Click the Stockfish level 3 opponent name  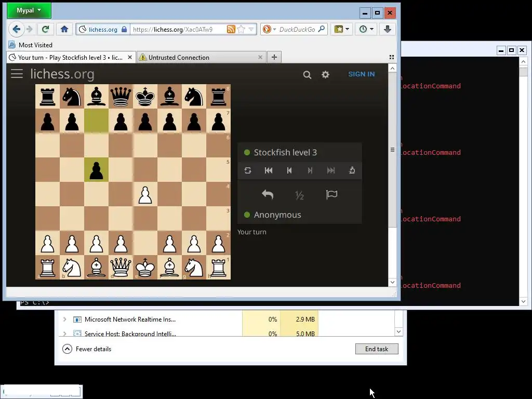tap(285, 152)
